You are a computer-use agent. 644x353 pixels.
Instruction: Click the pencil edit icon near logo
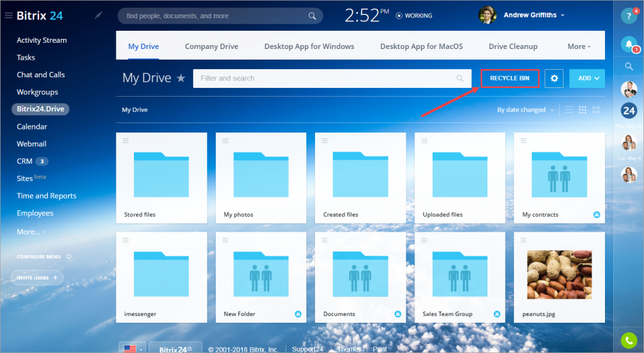tap(99, 15)
